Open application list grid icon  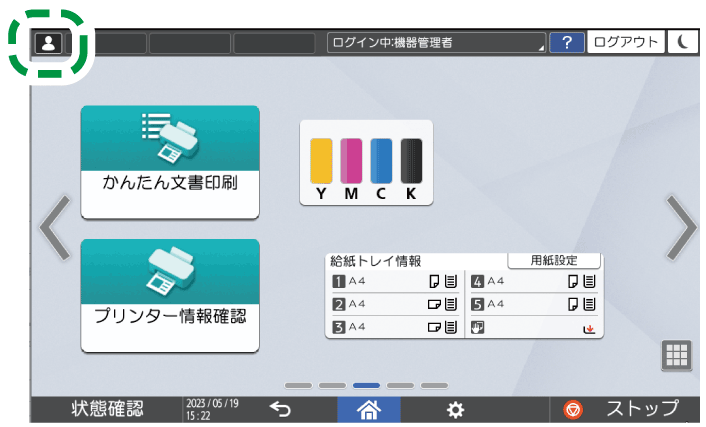pyautogui.click(x=676, y=355)
